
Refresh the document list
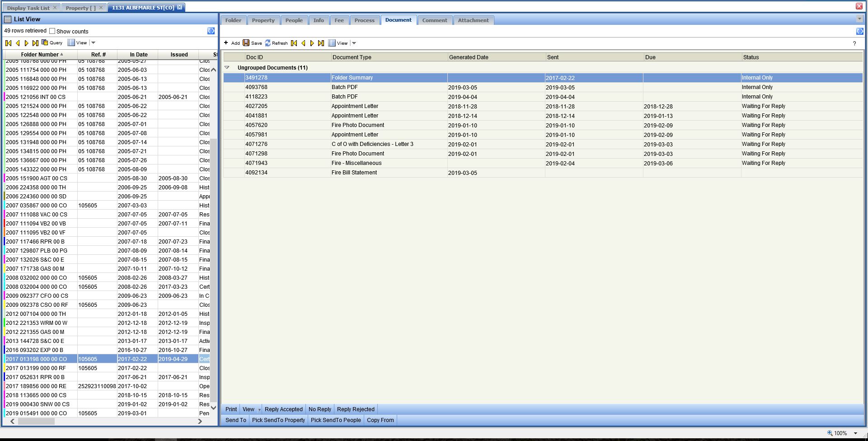point(276,43)
